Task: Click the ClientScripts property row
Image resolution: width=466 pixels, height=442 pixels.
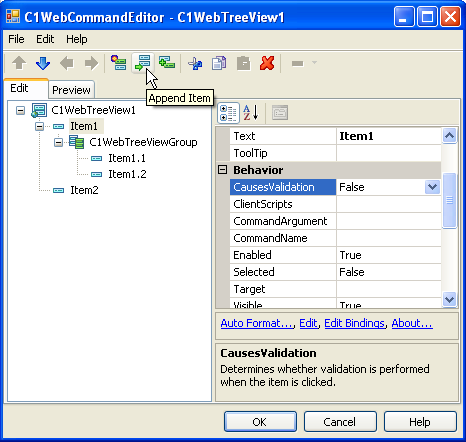Action: (x=335, y=204)
